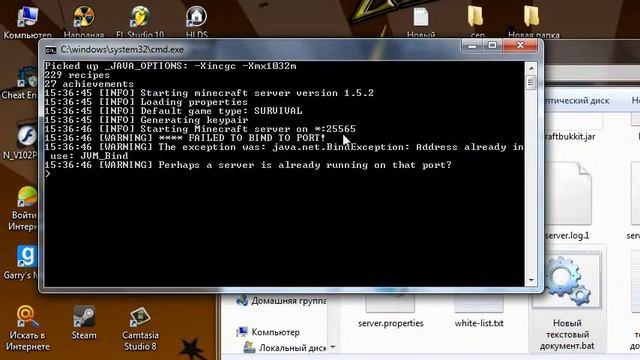
Task: Click the cmd.exe title bar icon
Action: tap(51, 50)
